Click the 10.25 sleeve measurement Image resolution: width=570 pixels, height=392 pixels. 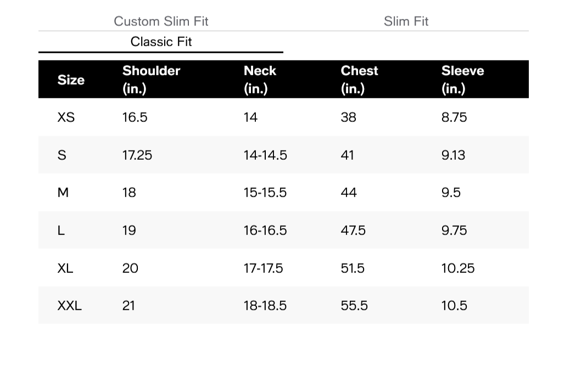coord(457,268)
